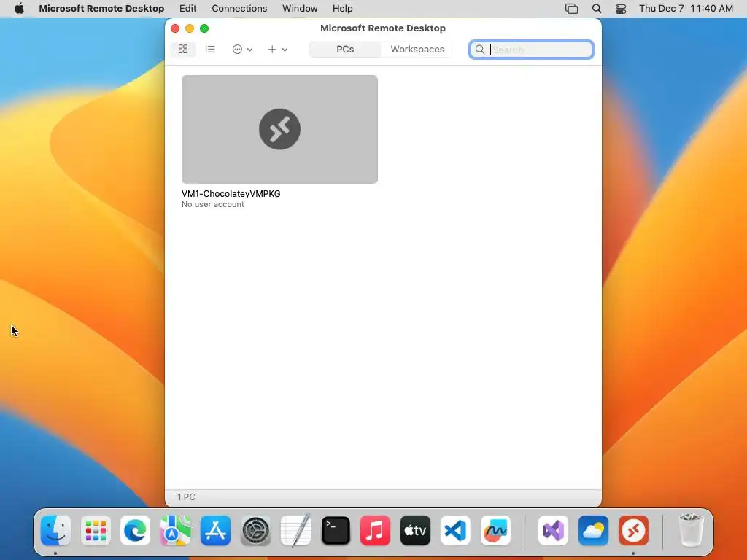The width and height of the screenshot is (747, 560).
Task: Open Terminal from the Dock
Action: [x=336, y=531]
